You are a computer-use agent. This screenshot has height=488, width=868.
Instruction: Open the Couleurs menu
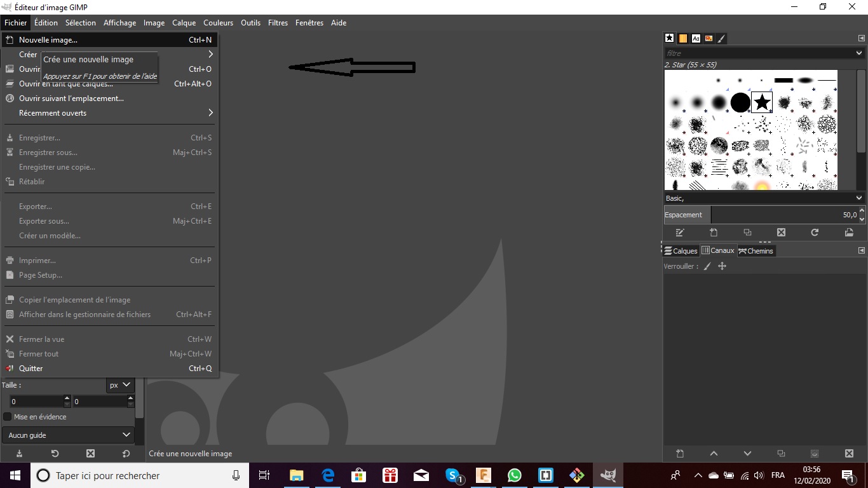point(218,23)
